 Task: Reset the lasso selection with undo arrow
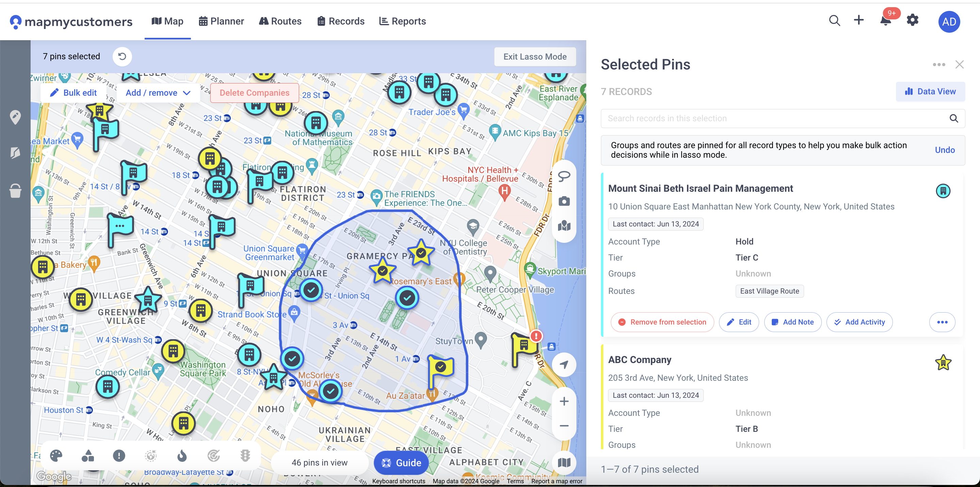[122, 56]
